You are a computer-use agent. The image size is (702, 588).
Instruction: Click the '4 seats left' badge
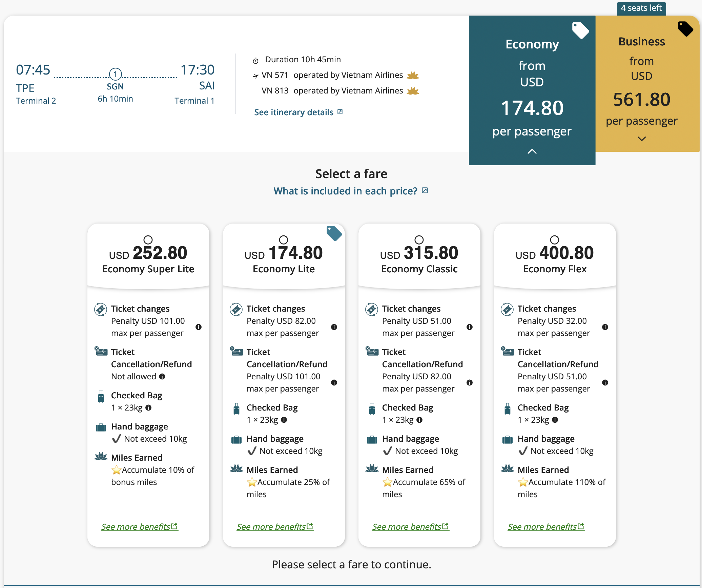click(x=641, y=8)
